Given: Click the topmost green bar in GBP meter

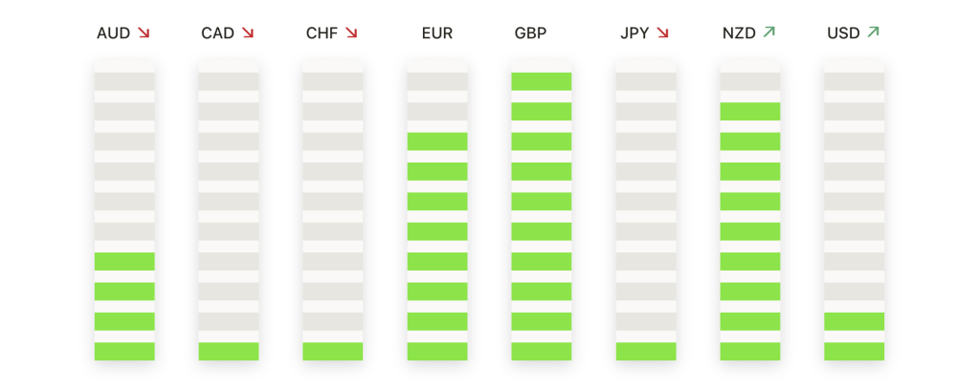Looking at the screenshot, I should click(x=542, y=81).
